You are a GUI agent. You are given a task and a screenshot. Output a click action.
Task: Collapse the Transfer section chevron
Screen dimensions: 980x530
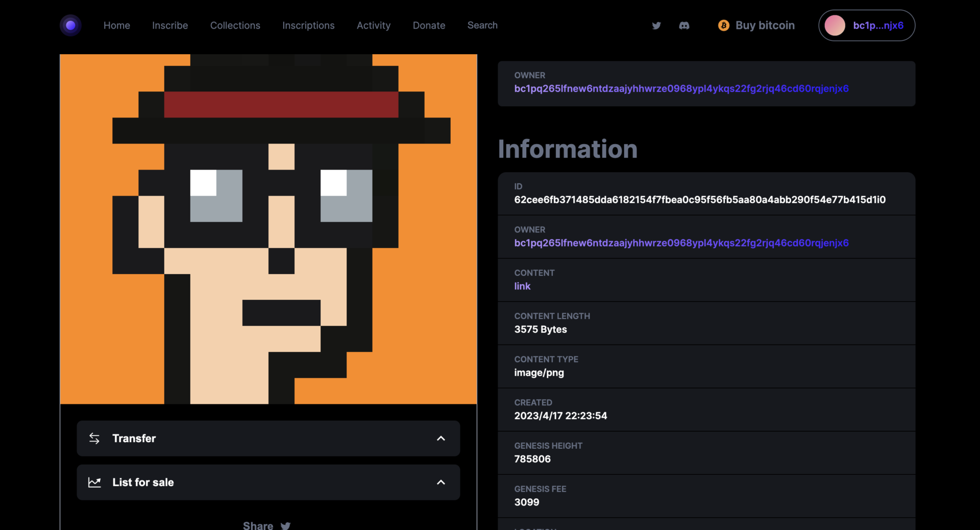[x=441, y=438]
